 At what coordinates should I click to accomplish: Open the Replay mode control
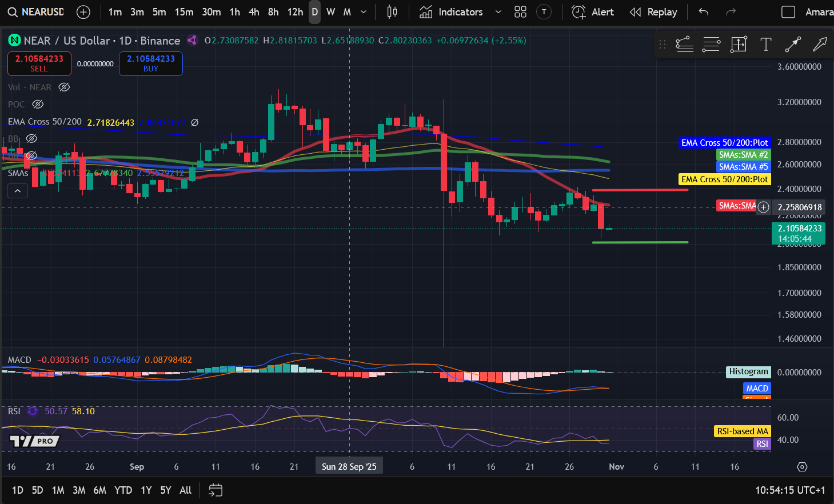(x=653, y=11)
